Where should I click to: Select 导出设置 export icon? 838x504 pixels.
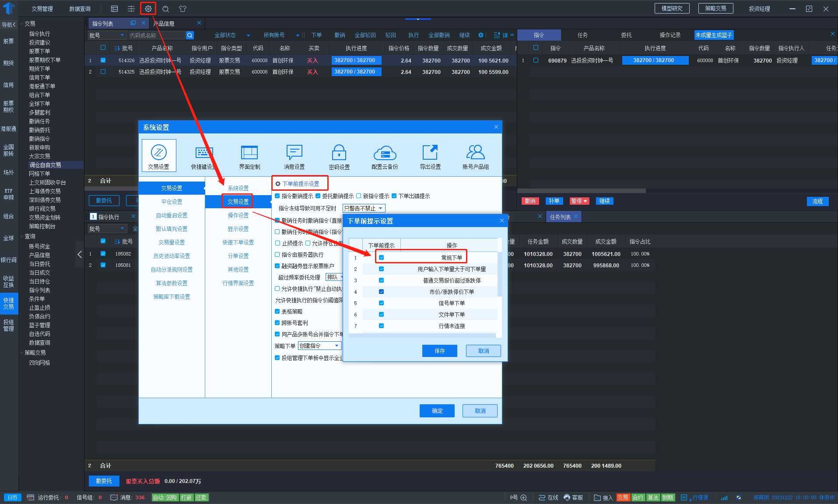tap(430, 157)
